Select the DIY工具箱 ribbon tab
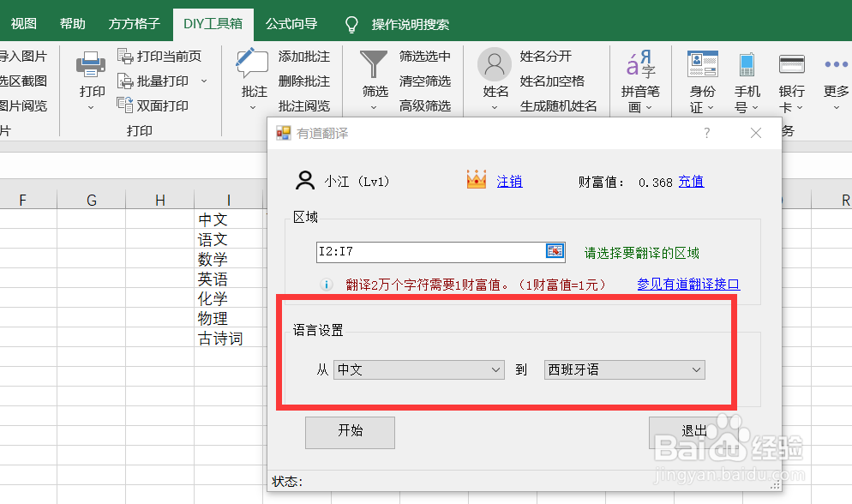This screenshot has height=504, width=852. (x=213, y=24)
